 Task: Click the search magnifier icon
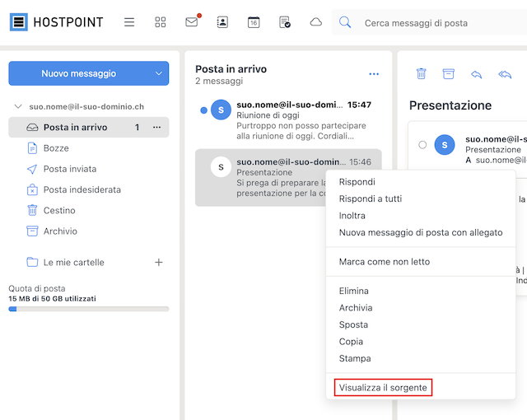(345, 22)
